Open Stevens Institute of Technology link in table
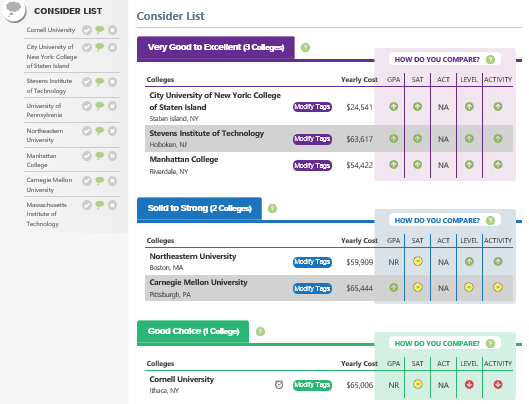The width and height of the screenshot is (529, 404). tap(206, 133)
